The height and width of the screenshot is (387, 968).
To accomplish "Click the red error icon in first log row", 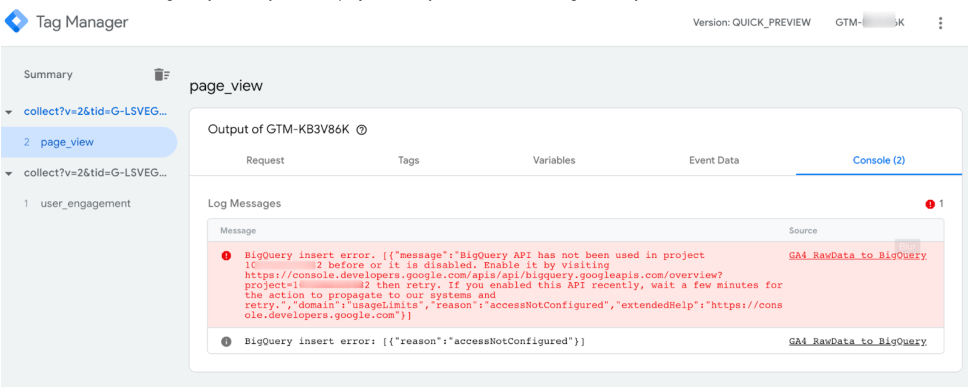I will coord(227,256).
